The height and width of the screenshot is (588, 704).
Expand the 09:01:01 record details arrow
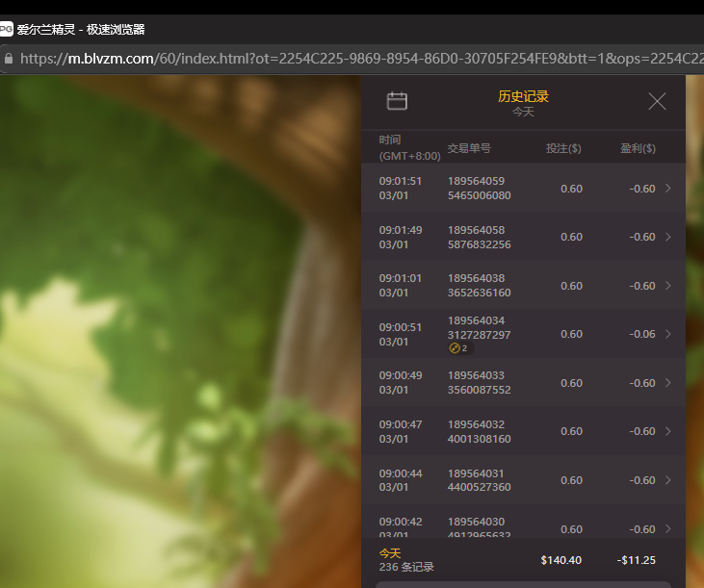[x=668, y=286]
